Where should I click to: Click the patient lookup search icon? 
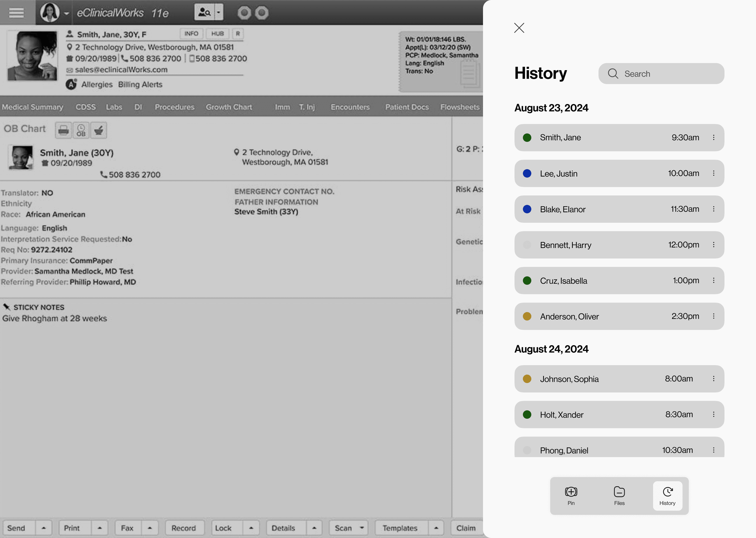tap(204, 13)
